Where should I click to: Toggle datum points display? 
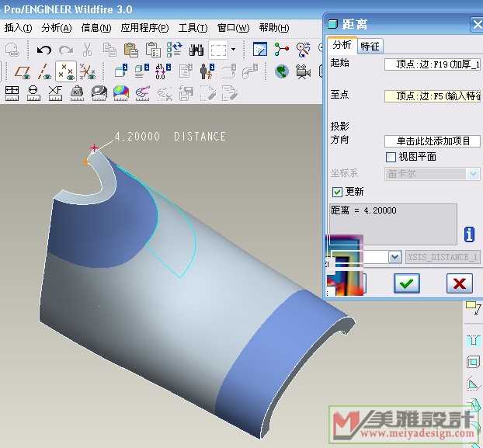pyautogui.click(x=65, y=71)
